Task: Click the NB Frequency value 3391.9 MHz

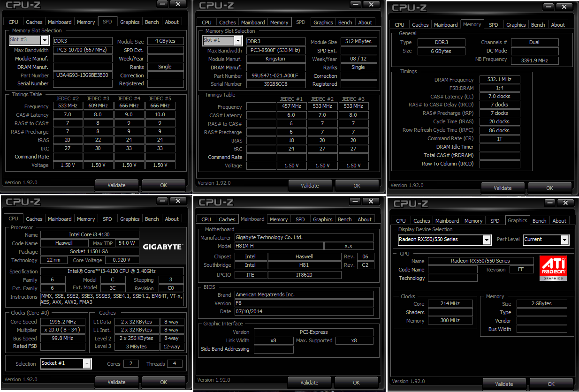Action: click(x=534, y=60)
